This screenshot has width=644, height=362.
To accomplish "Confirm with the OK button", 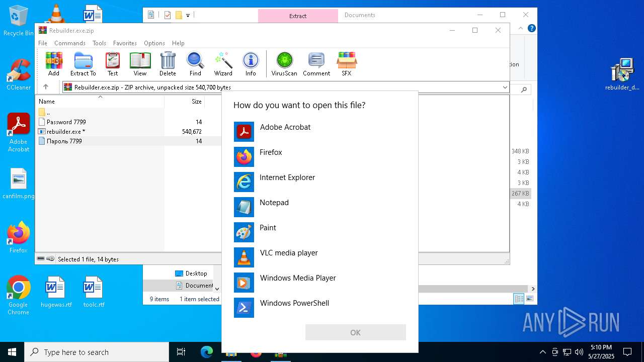I will point(356,332).
